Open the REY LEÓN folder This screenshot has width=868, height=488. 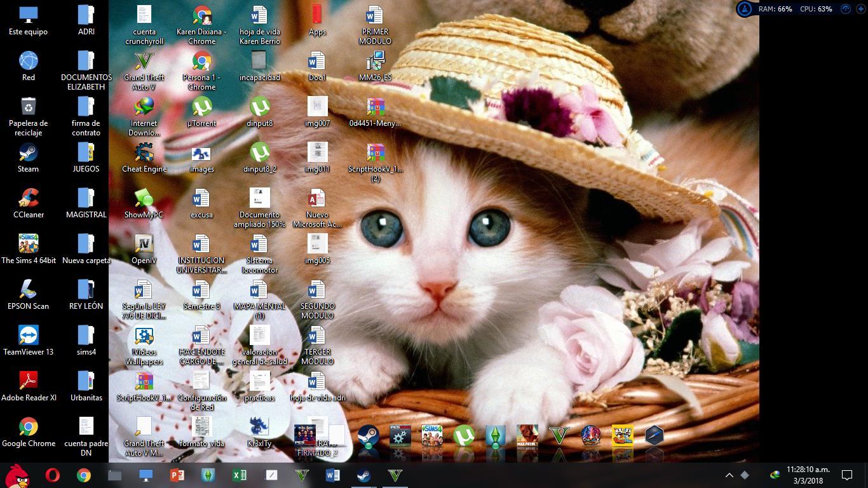point(86,294)
